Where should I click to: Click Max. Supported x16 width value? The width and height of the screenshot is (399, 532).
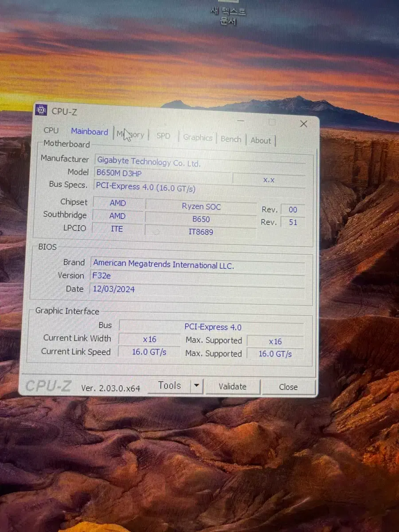(275, 341)
